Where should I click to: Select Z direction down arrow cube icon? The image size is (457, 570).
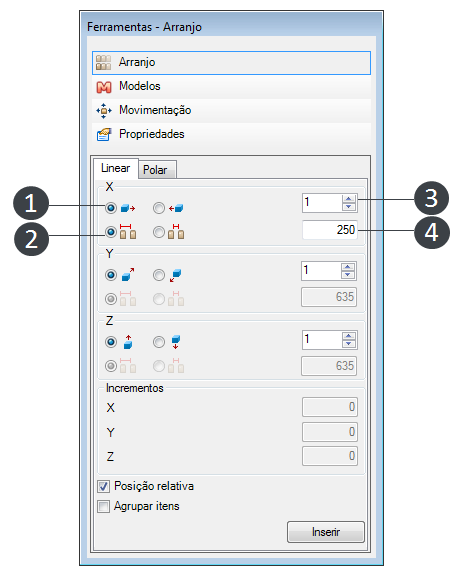click(x=176, y=342)
